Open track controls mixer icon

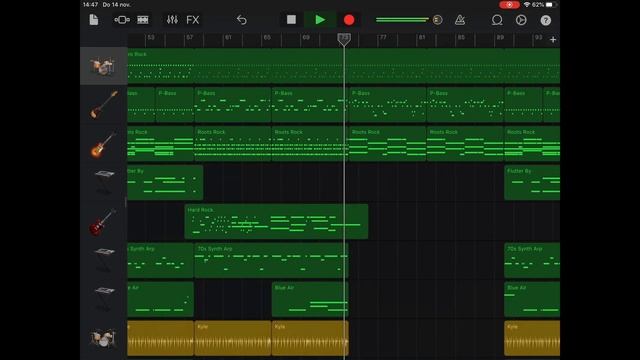point(172,20)
